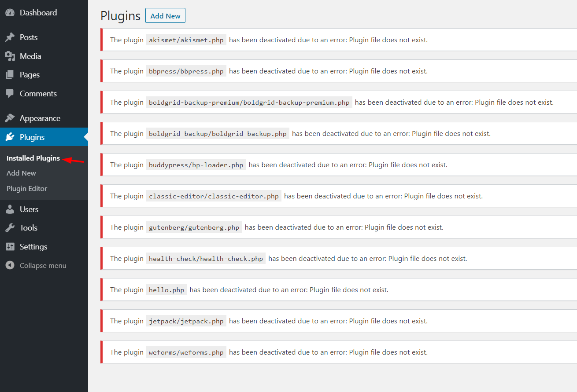Click the Plugins plug icon
The width and height of the screenshot is (577, 392).
tap(10, 137)
